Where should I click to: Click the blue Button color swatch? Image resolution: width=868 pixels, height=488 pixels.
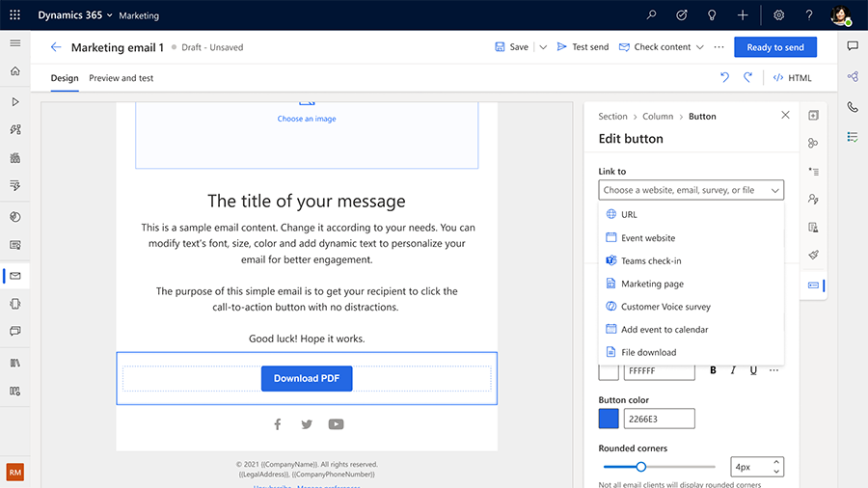tap(609, 419)
